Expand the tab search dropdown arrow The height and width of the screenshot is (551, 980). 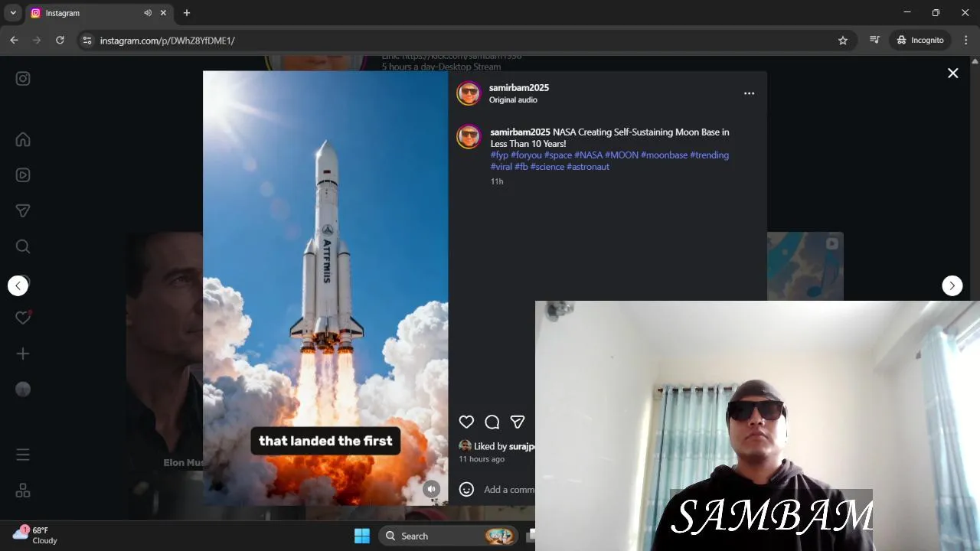click(x=13, y=13)
